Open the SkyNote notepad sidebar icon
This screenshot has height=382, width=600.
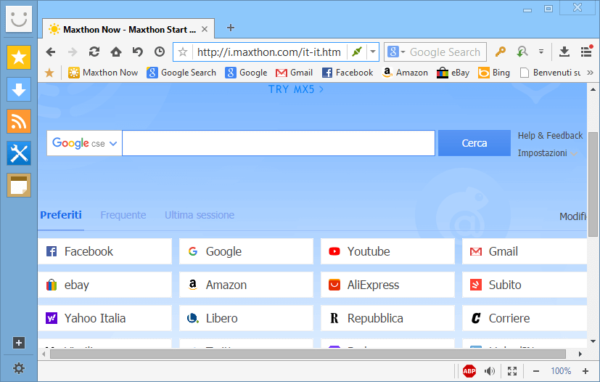pyautogui.click(x=18, y=185)
